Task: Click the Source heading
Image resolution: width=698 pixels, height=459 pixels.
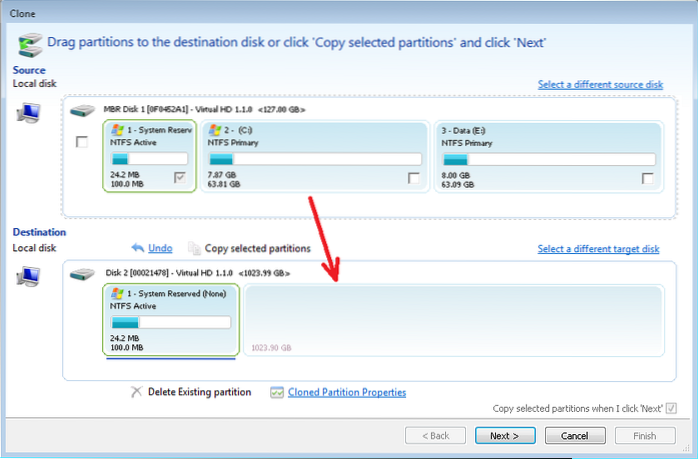Action: [x=29, y=70]
